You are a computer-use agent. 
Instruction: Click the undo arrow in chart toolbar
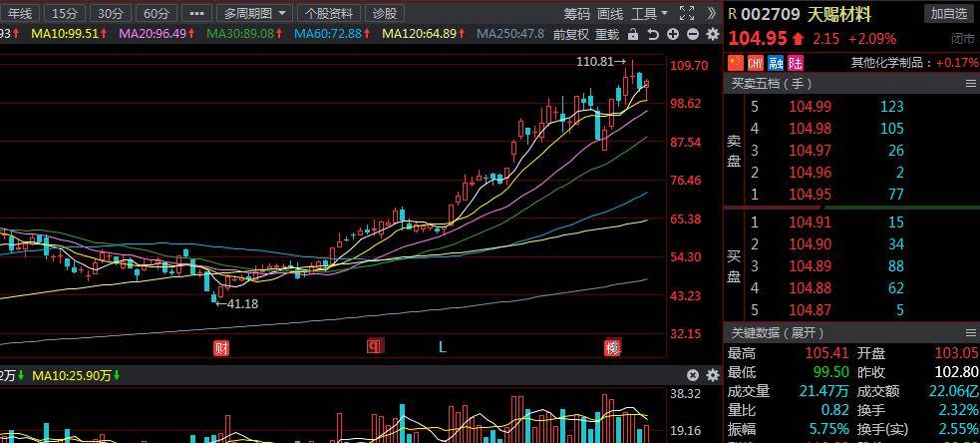(x=653, y=34)
